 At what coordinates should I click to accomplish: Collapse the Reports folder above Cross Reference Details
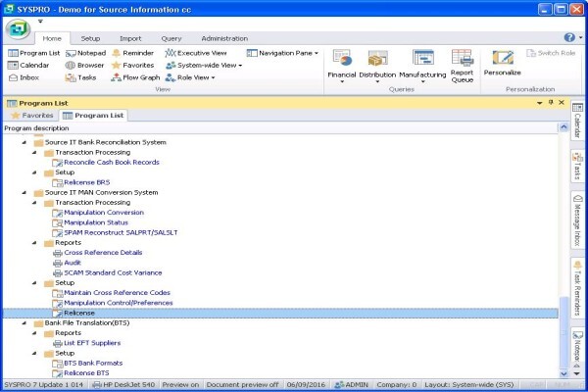tap(34, 242)
